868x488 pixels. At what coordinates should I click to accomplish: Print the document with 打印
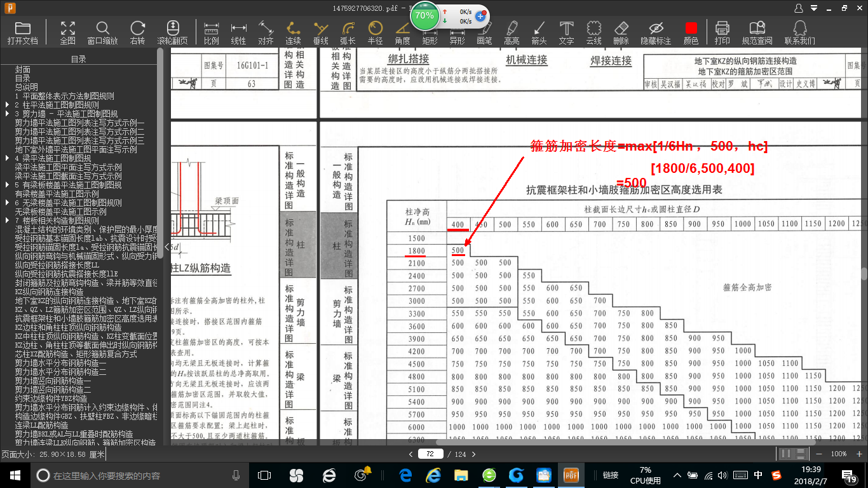(x=722, y=33)
